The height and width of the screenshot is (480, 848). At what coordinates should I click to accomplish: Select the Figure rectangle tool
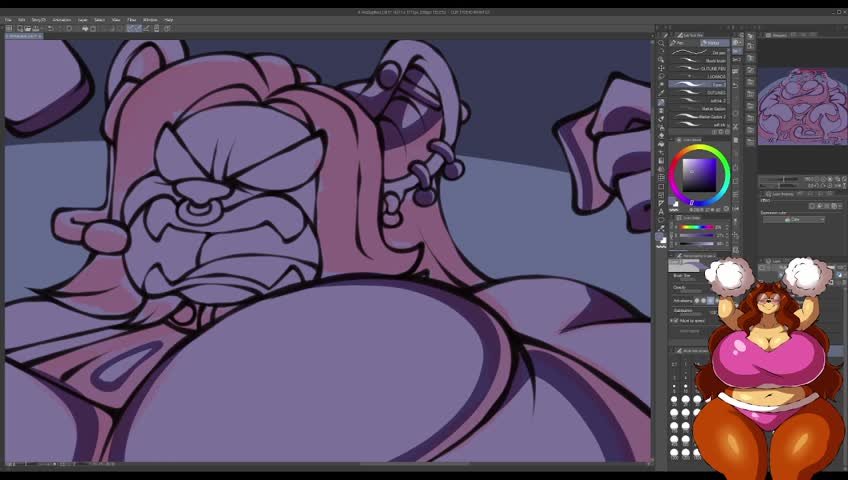coord(661,186)
